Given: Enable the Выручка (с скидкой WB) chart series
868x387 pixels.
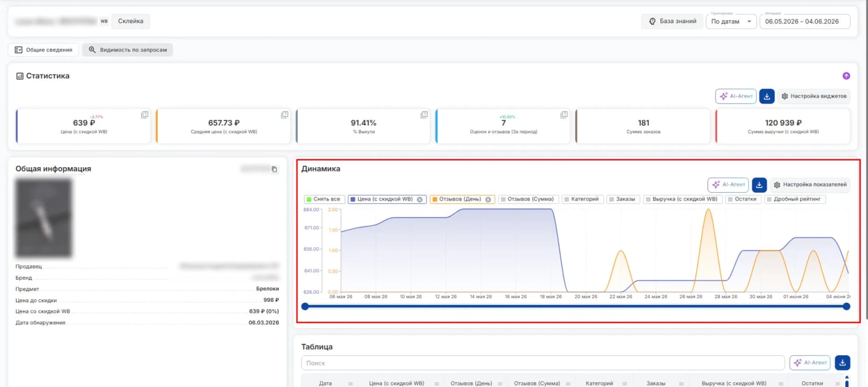Looking at the screenshot, I should click(683, 199).
